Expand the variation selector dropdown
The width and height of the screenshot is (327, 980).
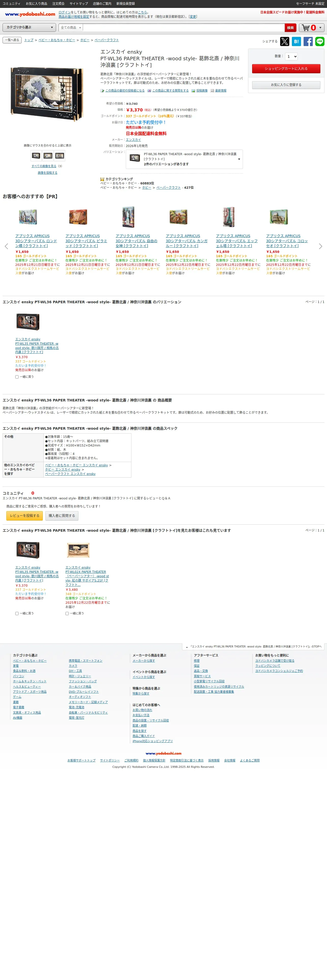[x=184, y=159]
